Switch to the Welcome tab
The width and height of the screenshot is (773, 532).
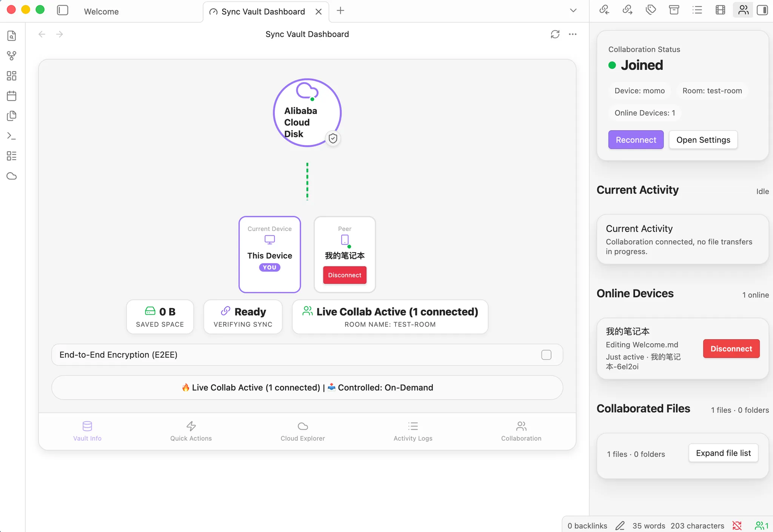(101, 12)
